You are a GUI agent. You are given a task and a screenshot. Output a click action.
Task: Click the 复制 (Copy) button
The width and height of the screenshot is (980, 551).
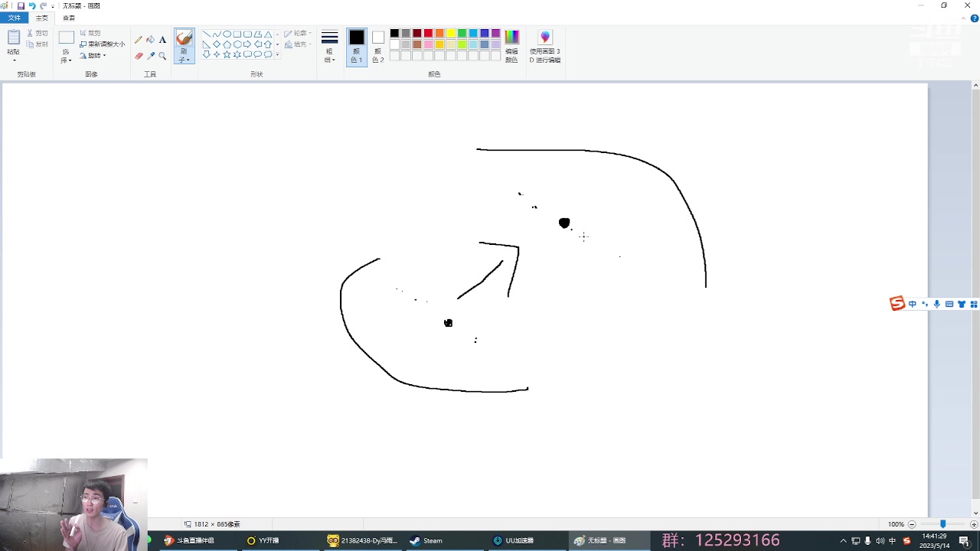(x=38, y=44)
